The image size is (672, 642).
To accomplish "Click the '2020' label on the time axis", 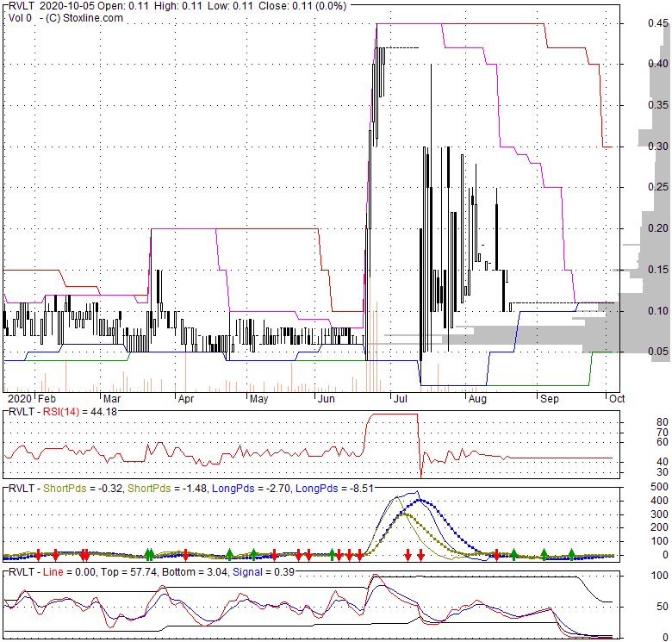I will pos(20,399).
